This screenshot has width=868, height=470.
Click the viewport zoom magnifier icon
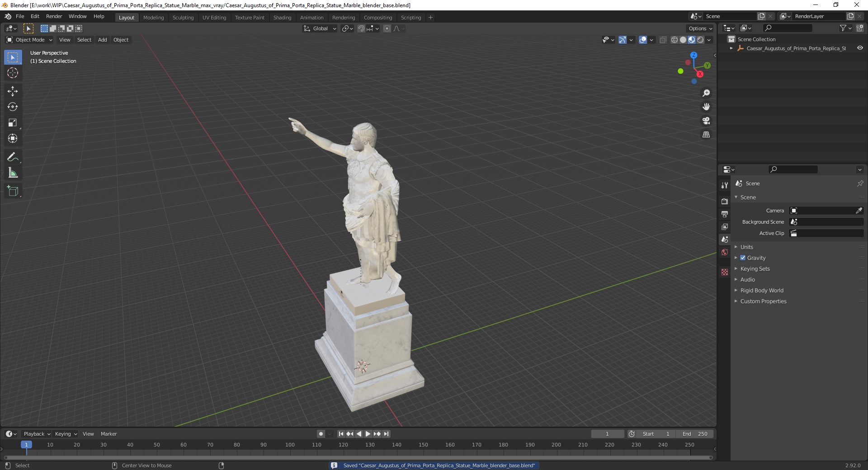coord(706,93)
